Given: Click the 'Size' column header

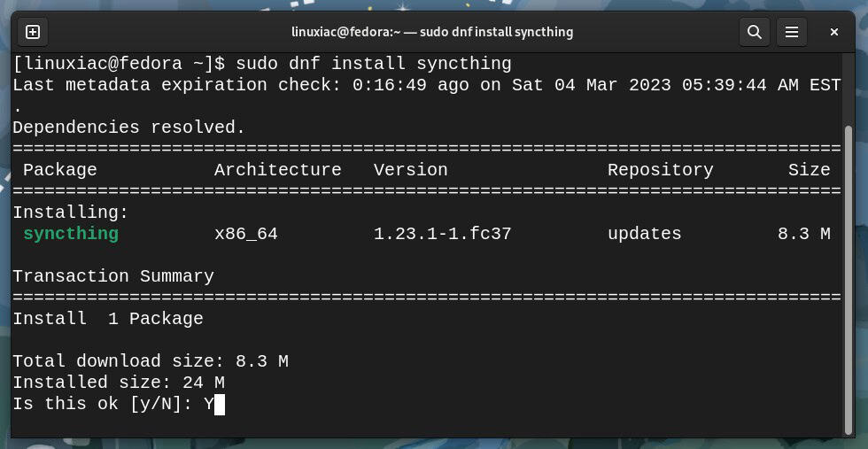Looking at the screenshot, I should 810,170.
